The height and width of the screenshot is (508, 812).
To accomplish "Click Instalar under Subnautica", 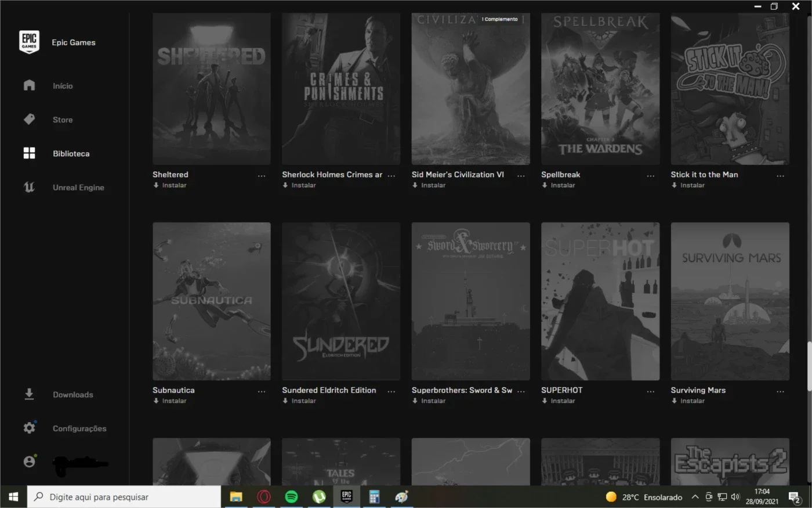I will pos(169,401).
